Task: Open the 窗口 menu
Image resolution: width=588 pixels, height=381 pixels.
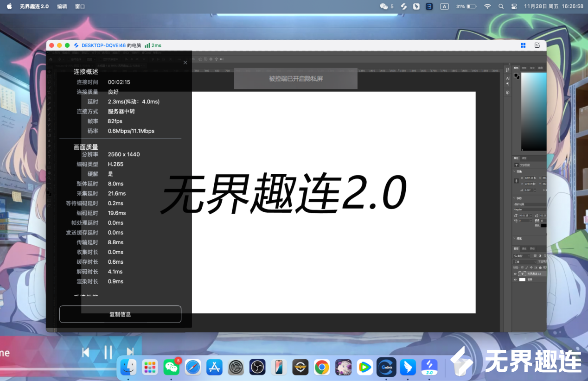Action: tap(80, 6)
